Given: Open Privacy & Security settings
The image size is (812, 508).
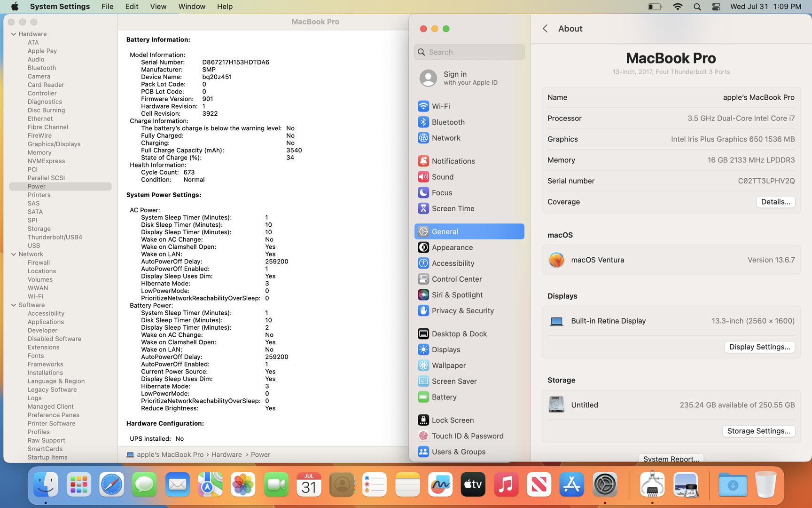Looking at the screenshot, I should click(x=469, y=310).
